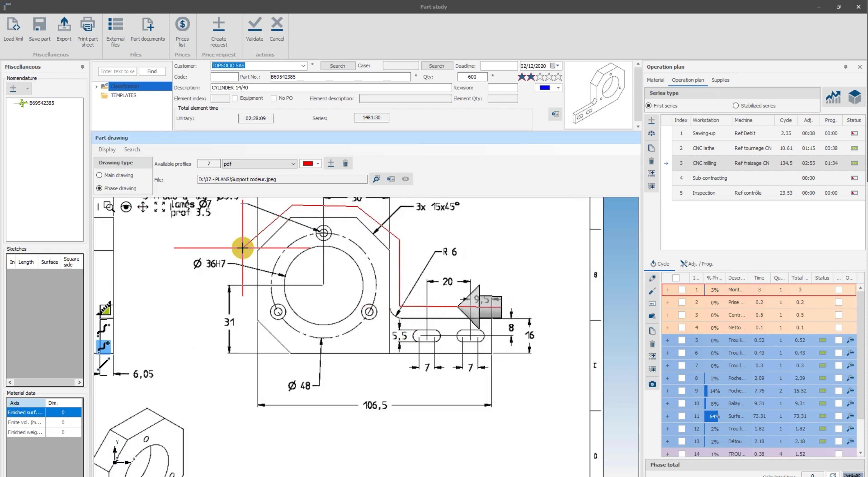This screenshot has width=868, height=477.
Task: Set rating with the third star
Action: click(540, 77)
